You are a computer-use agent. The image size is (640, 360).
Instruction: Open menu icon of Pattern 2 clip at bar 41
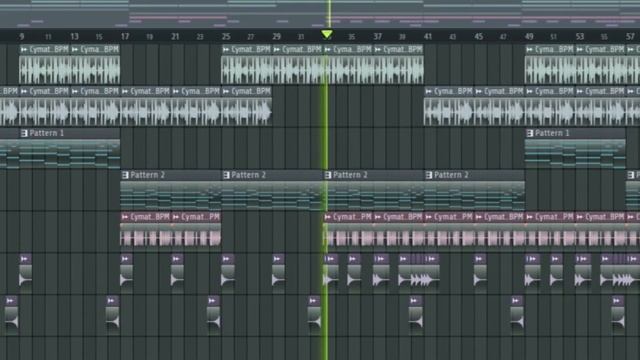(x=429, y=175)
